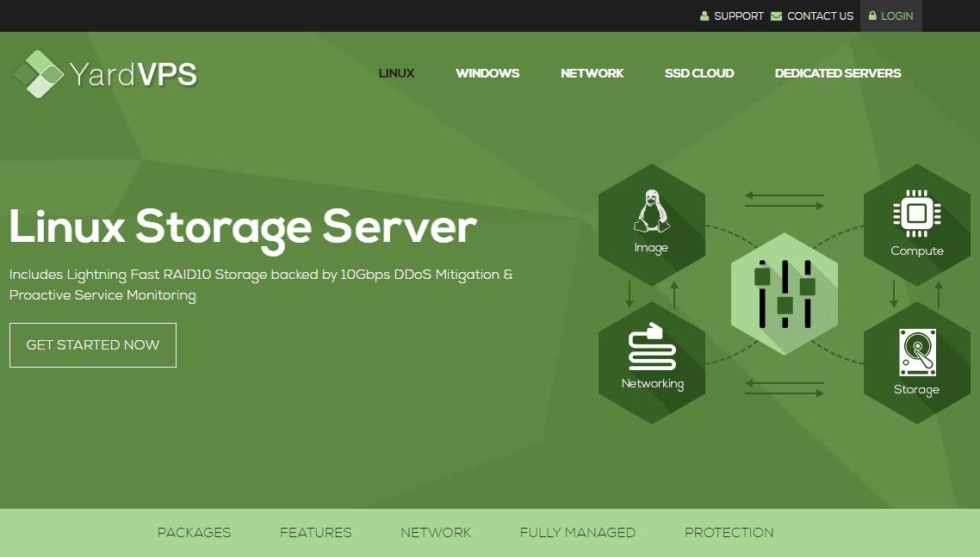This screenshot has height=557, width=980.
Task: Open the SSD Cloud menu item
Action: point(699,73)
